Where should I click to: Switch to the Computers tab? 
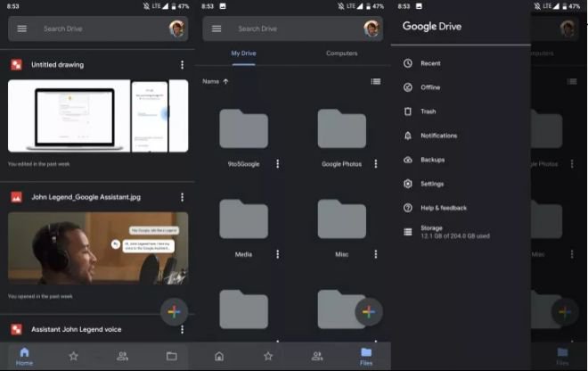[341, 54]
